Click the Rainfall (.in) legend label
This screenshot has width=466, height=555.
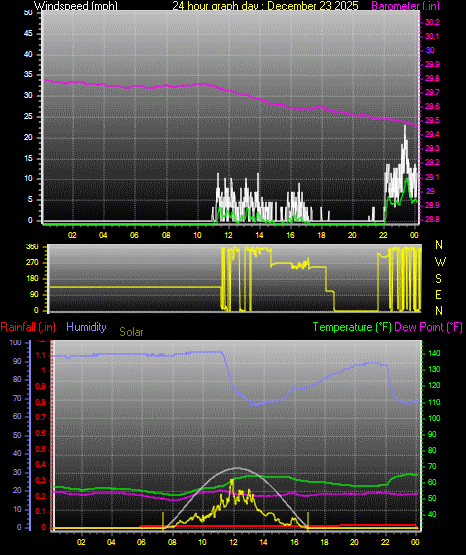28,327
